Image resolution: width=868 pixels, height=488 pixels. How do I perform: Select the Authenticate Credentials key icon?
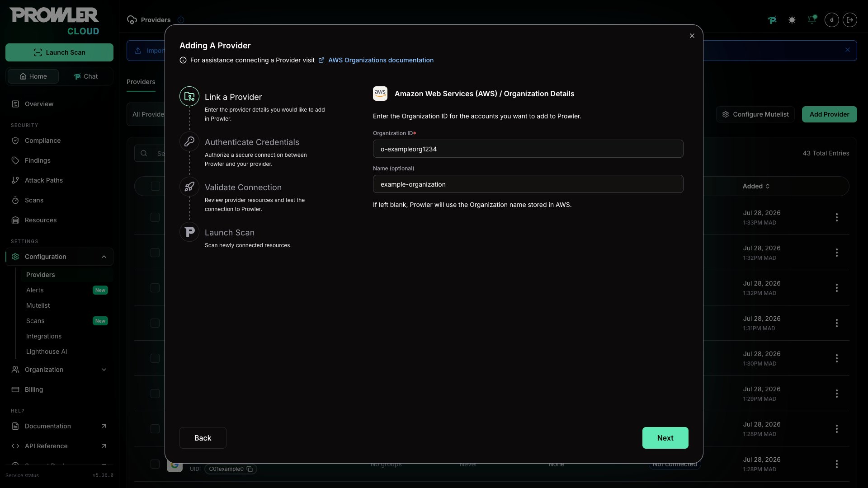[189, 141]
